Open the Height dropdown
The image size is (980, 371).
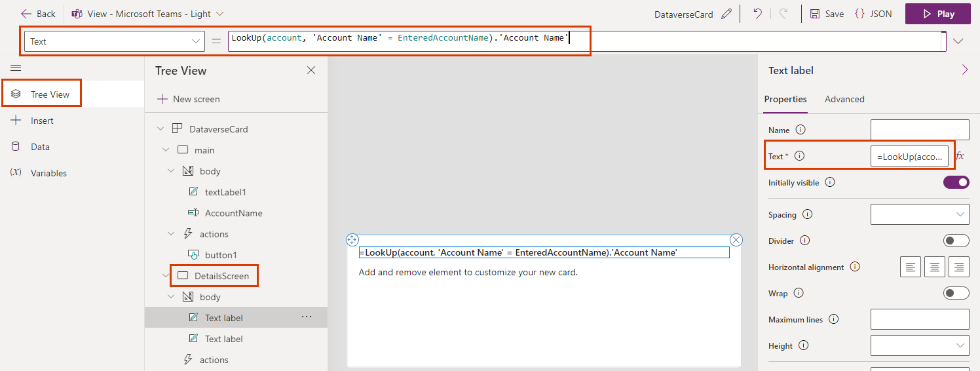[x=920, y=345]
